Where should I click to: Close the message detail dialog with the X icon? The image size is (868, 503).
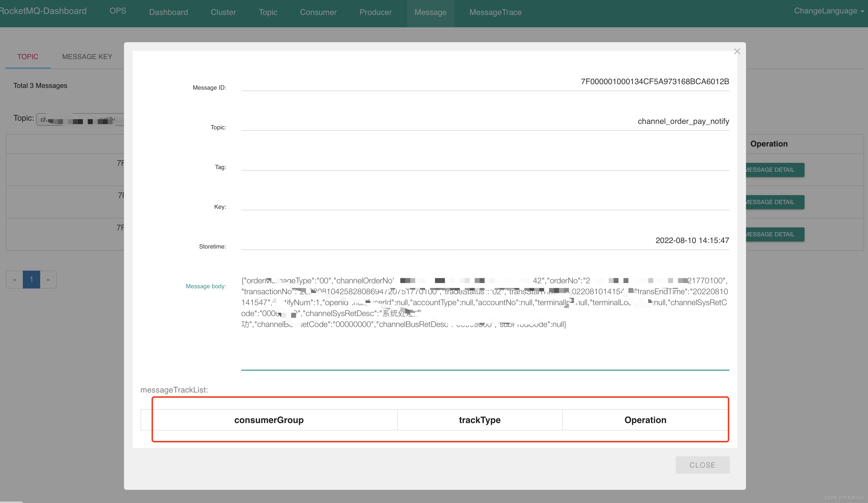coord(737,51)
